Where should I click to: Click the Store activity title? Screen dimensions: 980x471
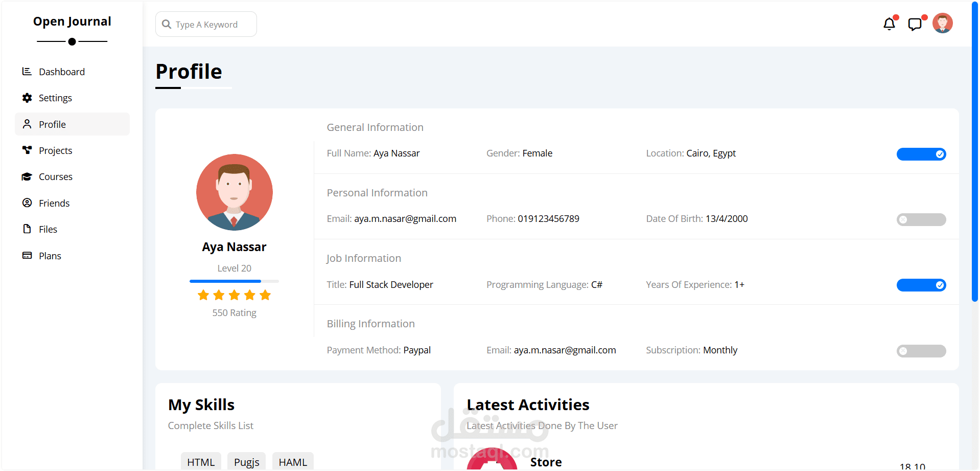tap(546, 462)
